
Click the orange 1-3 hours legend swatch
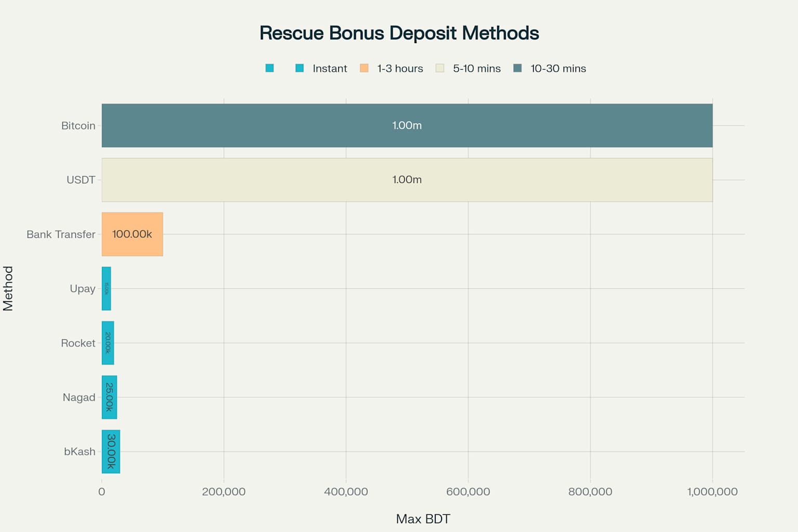coord(364,68)
